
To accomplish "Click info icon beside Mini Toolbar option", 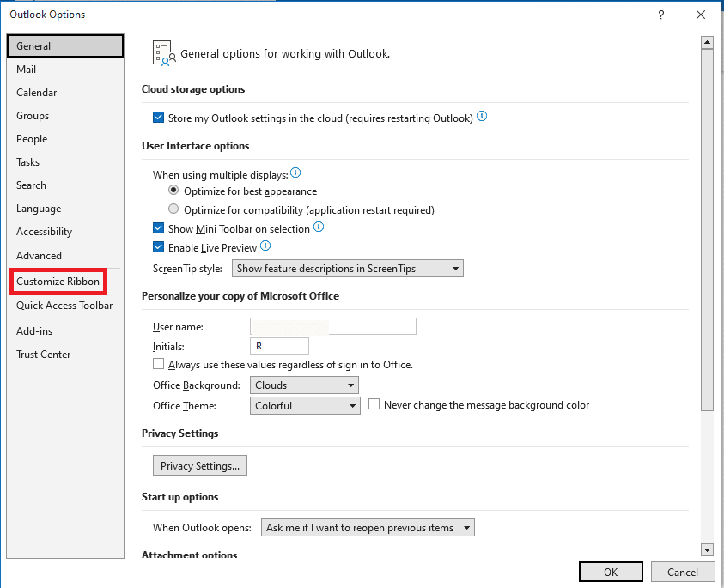I will point(319,228).
